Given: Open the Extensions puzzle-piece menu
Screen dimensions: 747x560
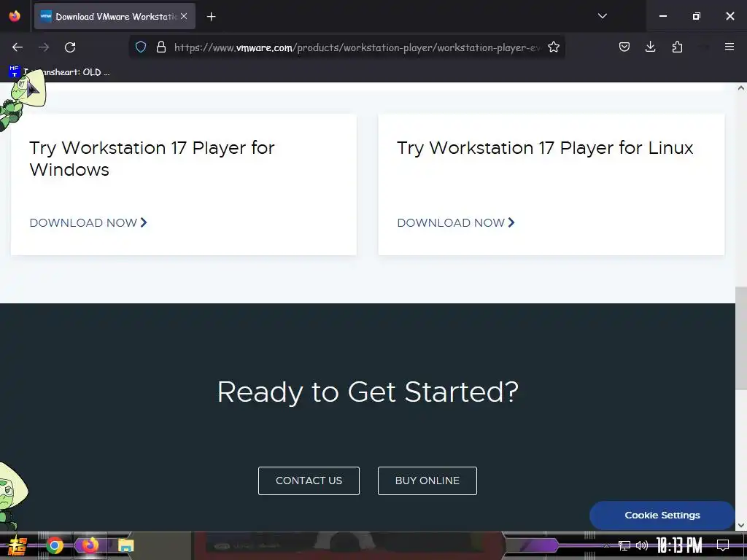Looking at the screenshot, I should coord(677,47).
